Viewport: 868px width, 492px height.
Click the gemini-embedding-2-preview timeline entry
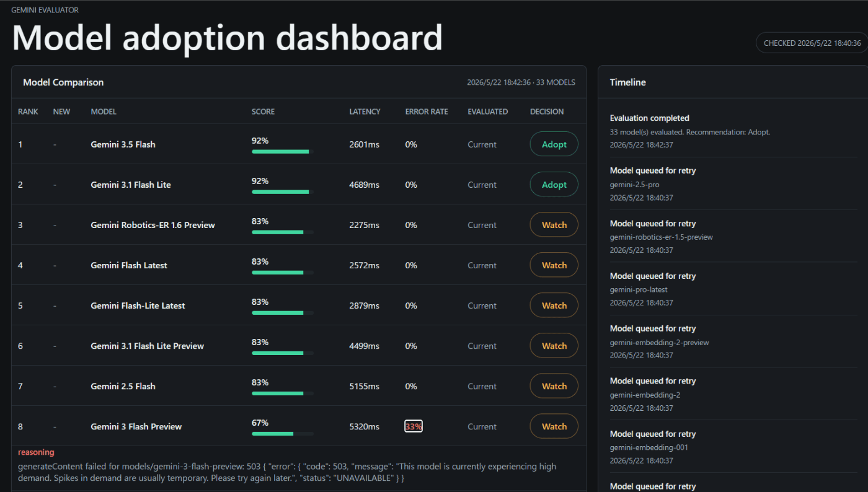click(x=733, y=342)
